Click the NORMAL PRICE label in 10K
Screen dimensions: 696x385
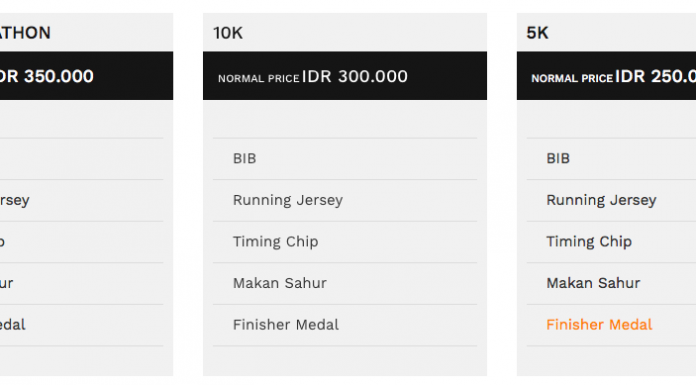(259, 79)
